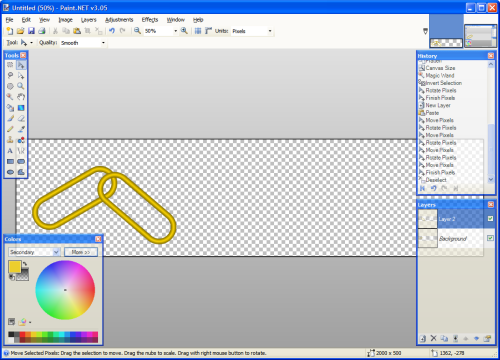Click the Undo arrow in the toolbar
The height and width of the screenshot is (360, 500).
click(x=112, y=31)
